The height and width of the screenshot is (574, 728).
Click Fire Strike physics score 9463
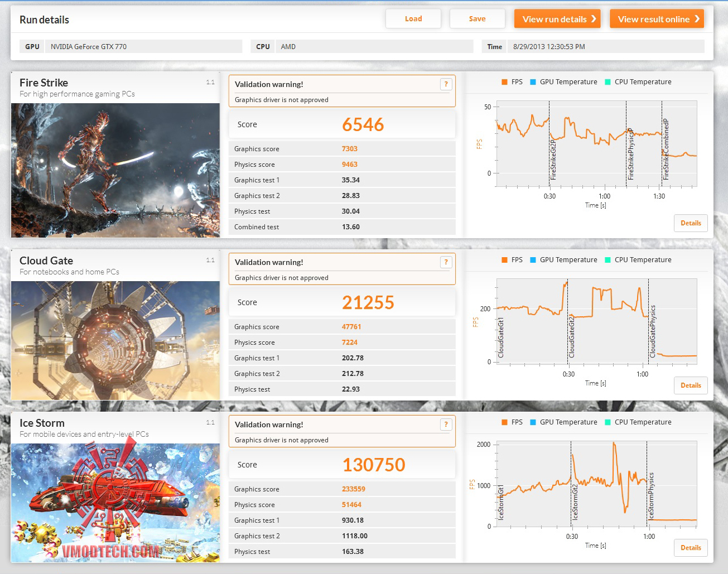tap(350, 165)
